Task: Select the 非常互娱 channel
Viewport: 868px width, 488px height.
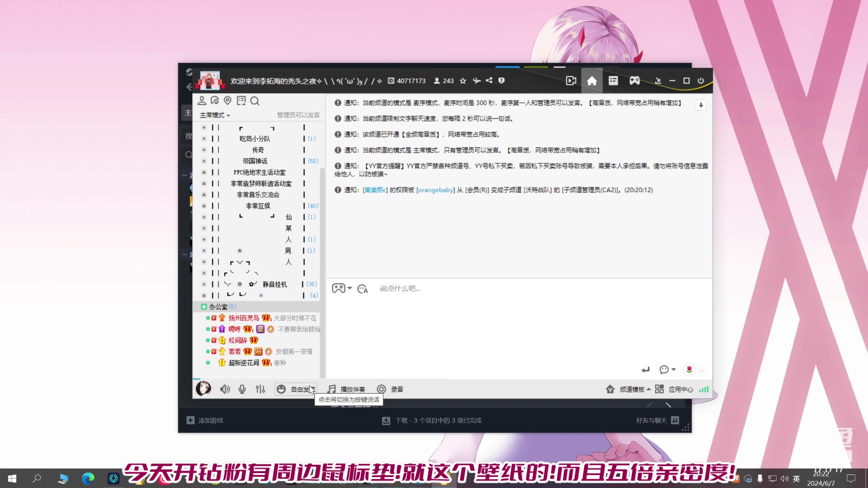Action: [258, 206]
